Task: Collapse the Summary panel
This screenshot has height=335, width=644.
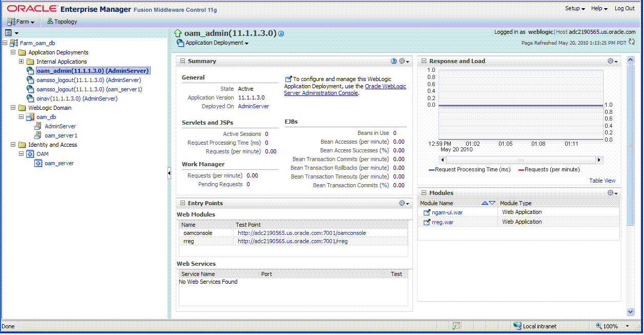Action: point(182,61)
